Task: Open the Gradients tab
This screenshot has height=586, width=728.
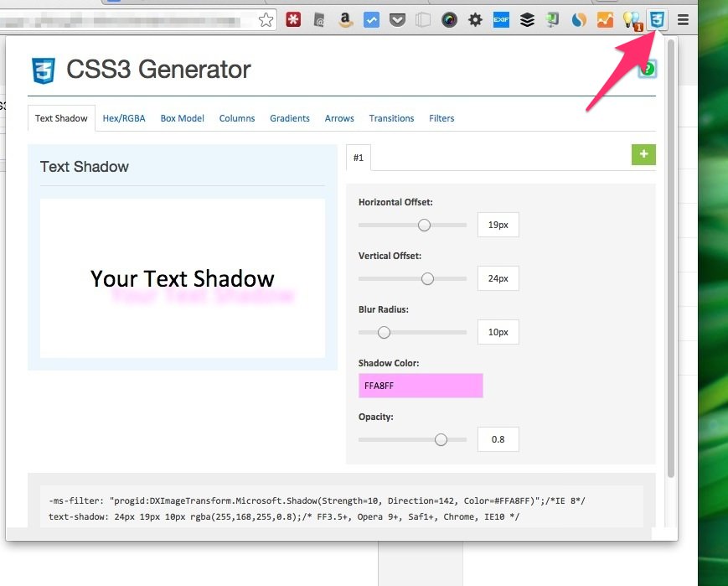Action: click(x=290, y=118)
